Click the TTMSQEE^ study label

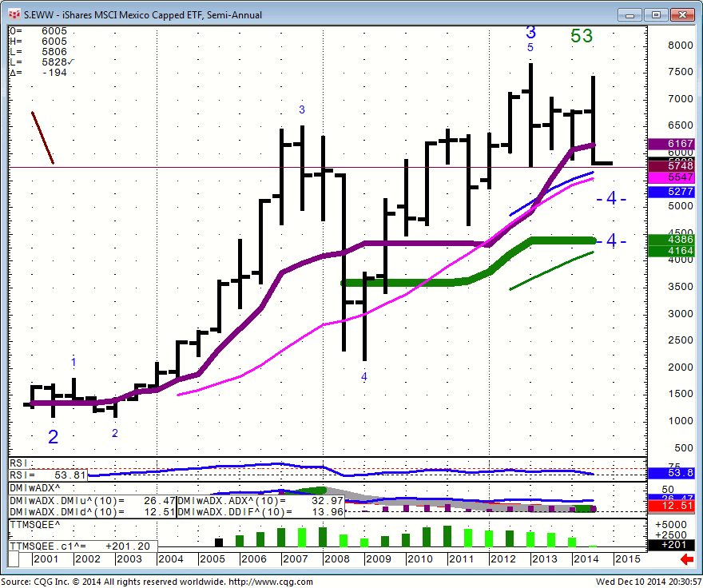click(35, 525)
